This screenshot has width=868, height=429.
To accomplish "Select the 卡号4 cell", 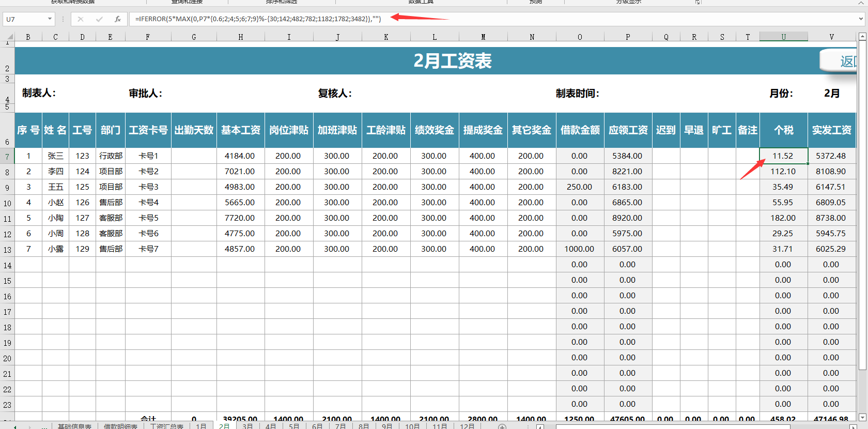I will [148, 203].
